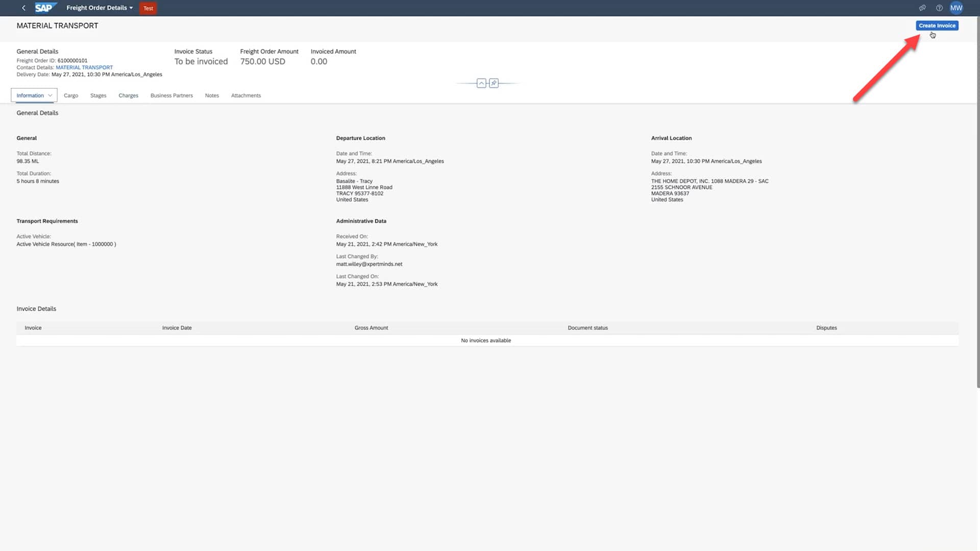
Task: Go back using the back arrow icon
Action: coord(23,8)
